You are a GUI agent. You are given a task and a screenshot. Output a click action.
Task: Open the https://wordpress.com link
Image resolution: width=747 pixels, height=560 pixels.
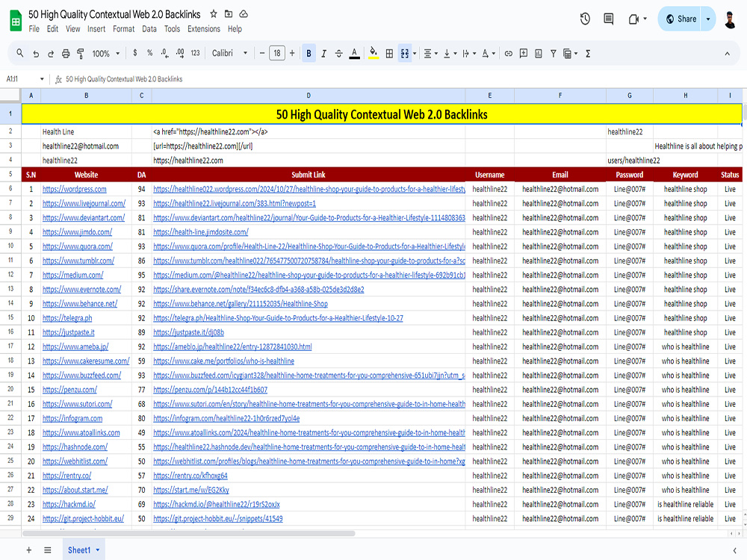point(74,189)
